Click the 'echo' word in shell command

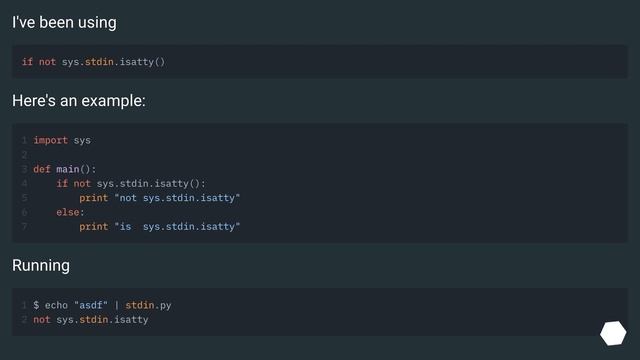pos(56,305)
